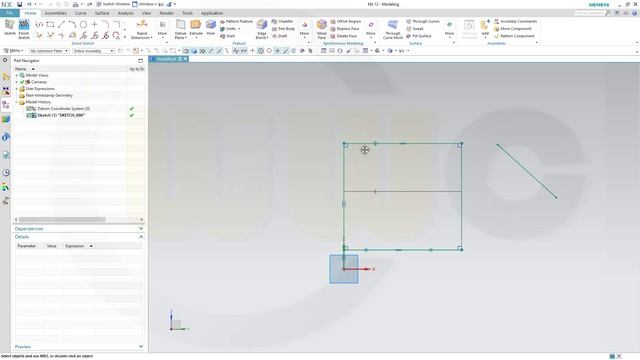The width and height of the screenshot is (640, 360).
Task: Switch to the Application ribbon tab
Action: coord(212,13)
